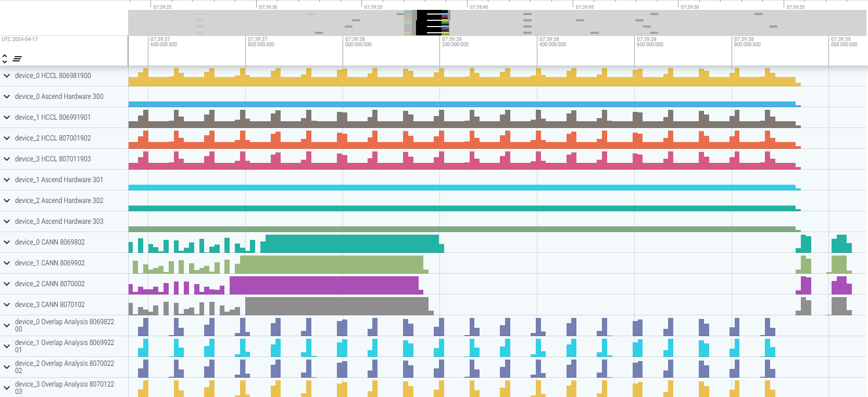This screenshot has width=868, height=397.
Task: Select the device_3 CANN 8070102 track title
Action: pos(50,305)
